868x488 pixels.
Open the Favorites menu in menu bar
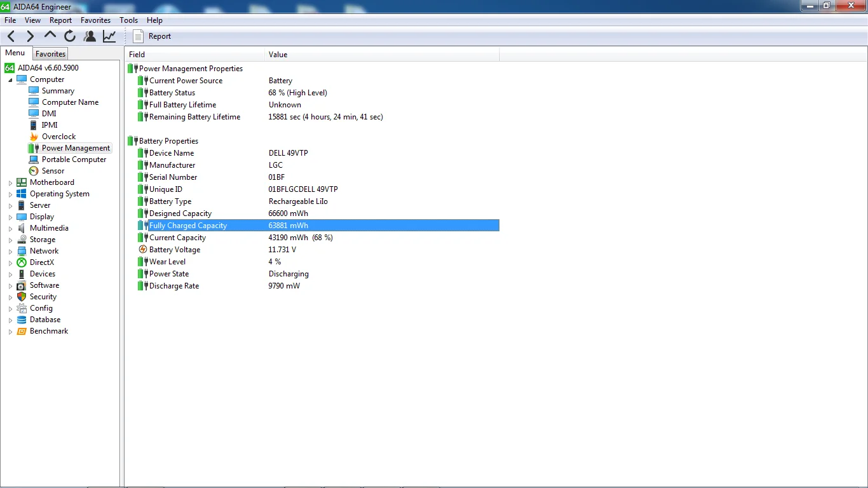(x=95, y=20)
